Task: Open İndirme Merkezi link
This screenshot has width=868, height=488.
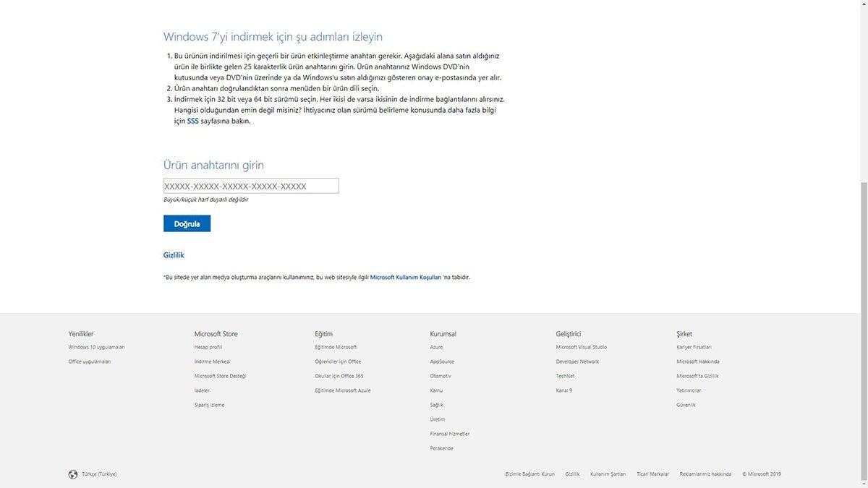Action: click(x=210, y=361)
